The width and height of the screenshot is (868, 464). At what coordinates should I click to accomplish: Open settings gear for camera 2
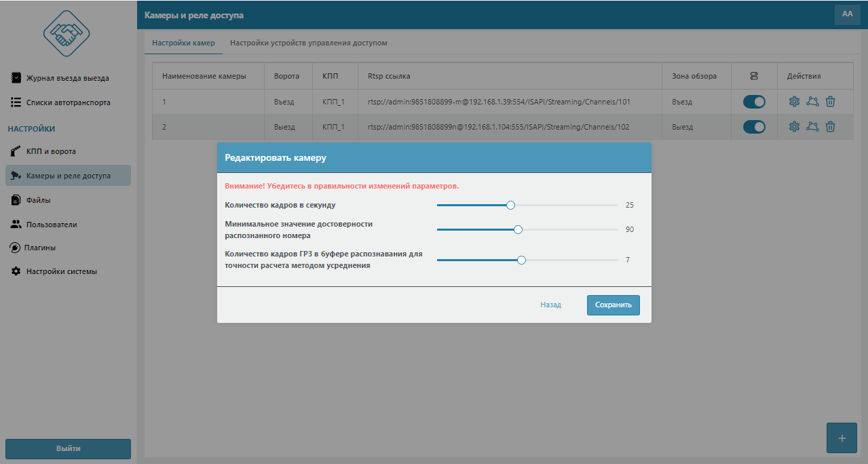794,127
